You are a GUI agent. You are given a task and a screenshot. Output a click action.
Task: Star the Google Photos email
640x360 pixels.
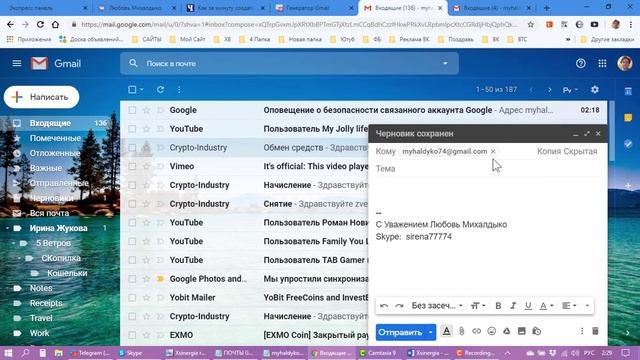pos(146,279)
